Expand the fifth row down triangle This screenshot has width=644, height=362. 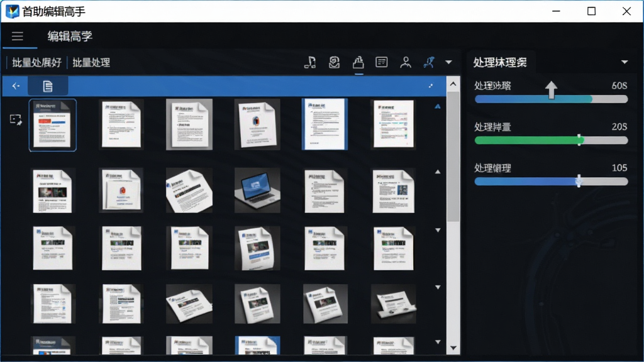coord(438,342)
